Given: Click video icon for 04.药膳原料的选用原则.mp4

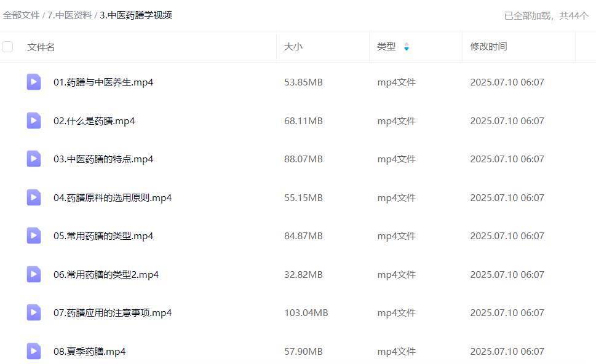Looking at the screenshot, I should tap(34, 197).
